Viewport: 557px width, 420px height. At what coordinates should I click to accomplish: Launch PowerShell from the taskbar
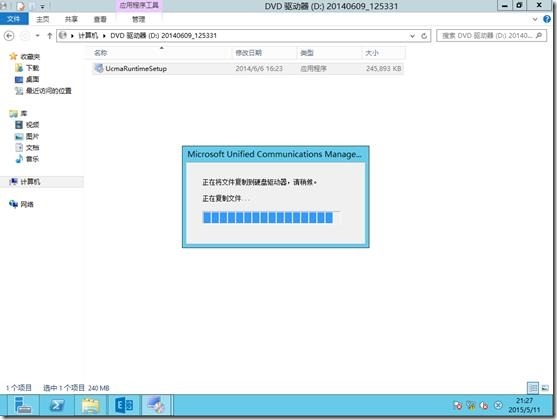[x=56, y=405]
